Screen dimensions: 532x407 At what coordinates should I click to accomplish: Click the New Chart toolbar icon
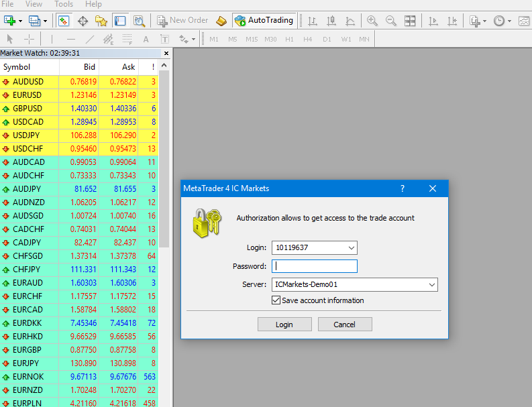(9, 21)
